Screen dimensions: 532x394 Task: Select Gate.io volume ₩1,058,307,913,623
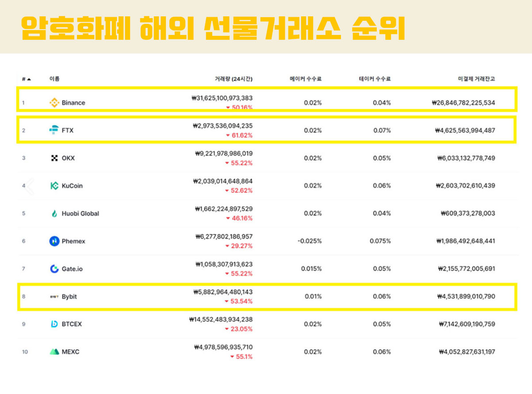pyautogui.click(x=224, y=264)
